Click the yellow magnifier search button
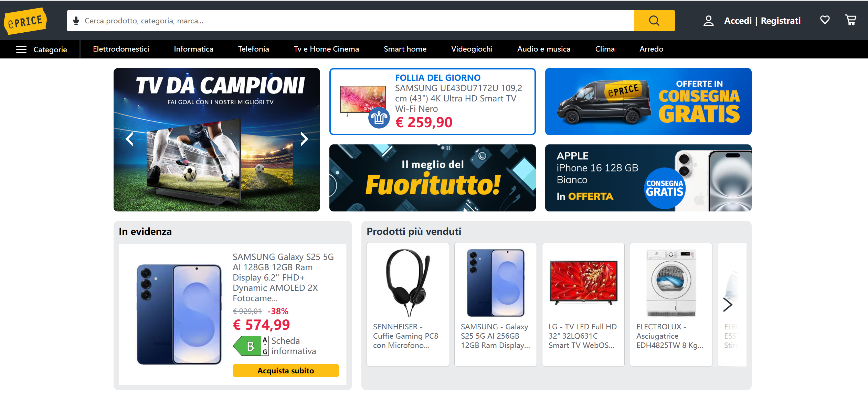This screenshot has height=394, width=868. click(x=654, y=21)
